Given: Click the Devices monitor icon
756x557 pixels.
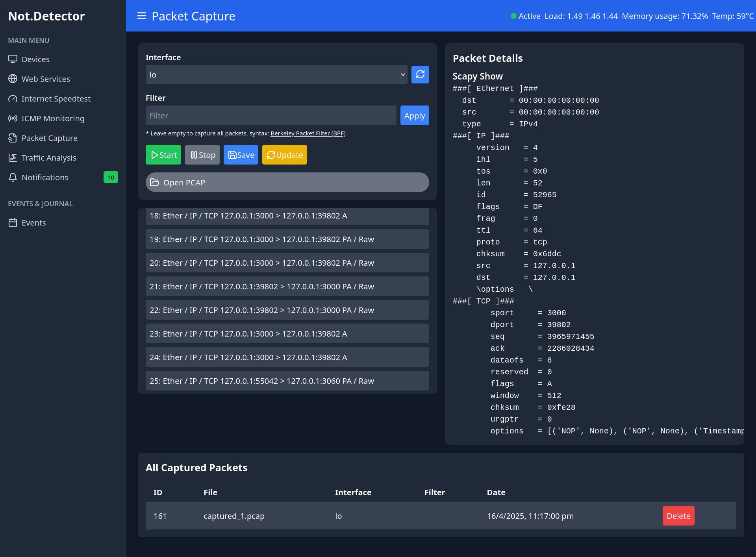Looking at the screenshot, I should point(13,59).
